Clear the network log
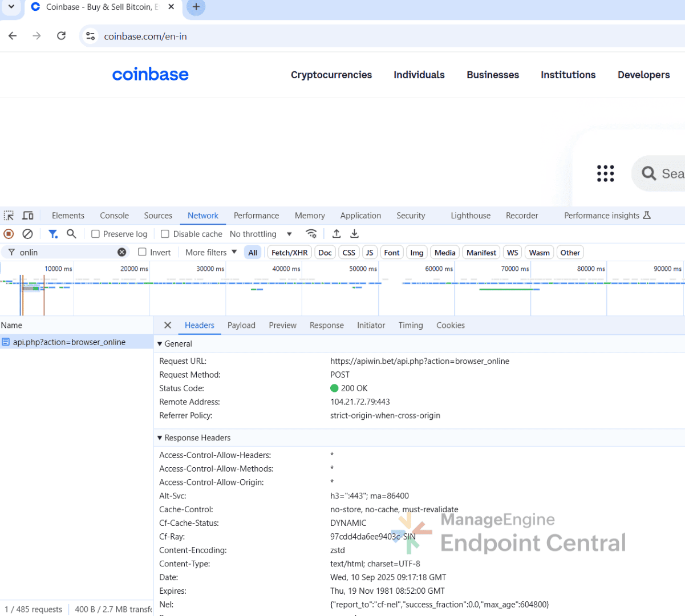The image size is (685, 616). 27,234
